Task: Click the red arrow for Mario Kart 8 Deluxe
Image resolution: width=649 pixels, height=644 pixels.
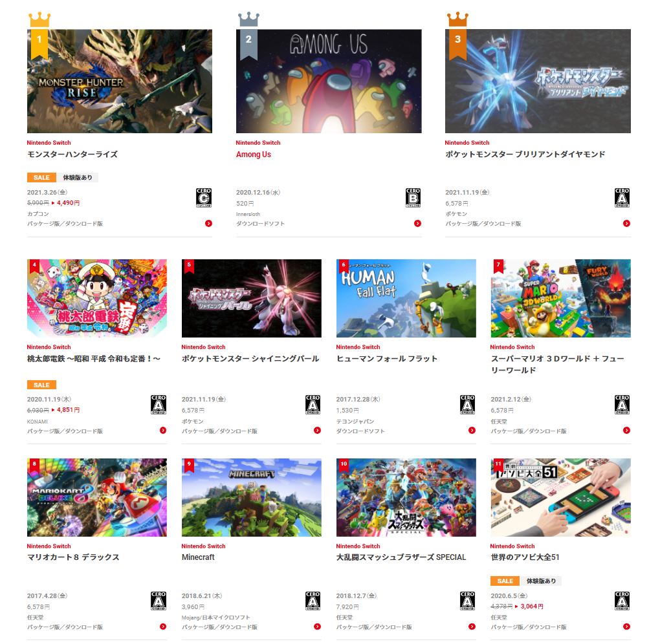Action: tap(163, 626)
